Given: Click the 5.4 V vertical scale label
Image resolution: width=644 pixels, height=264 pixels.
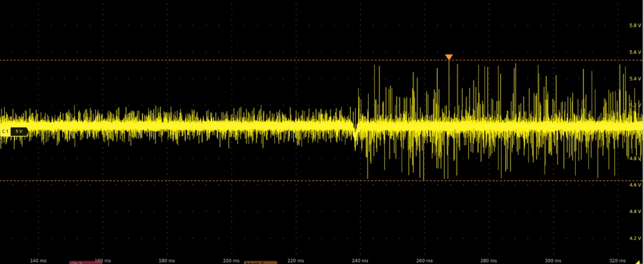Looking at the screenshot, I should (x=635, y=78).
